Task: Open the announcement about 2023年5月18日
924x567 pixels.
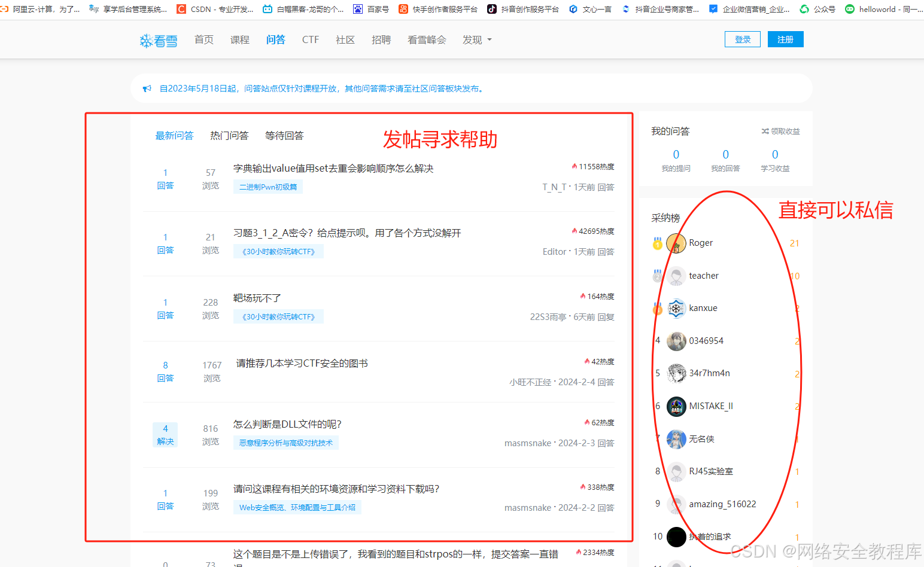Action: [322, 89]
